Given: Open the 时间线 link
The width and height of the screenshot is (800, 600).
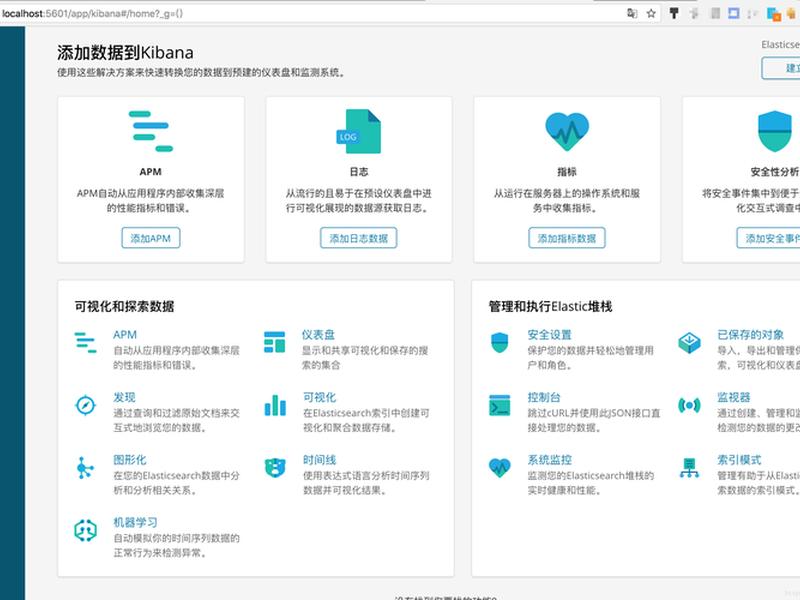Looking at the screenshot, I should click(320, 460).
